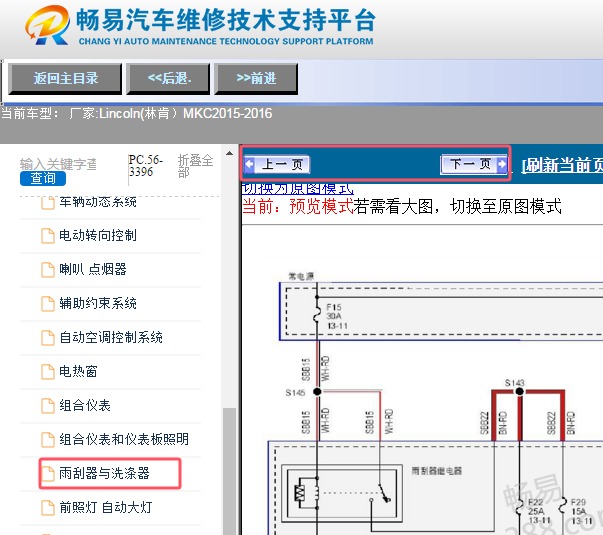Image resolution: width=603 pixels, height=535 pixels.
Task: Click document icon beside 组合仪表和仪表板照明
Action: [x=48, y=439]
